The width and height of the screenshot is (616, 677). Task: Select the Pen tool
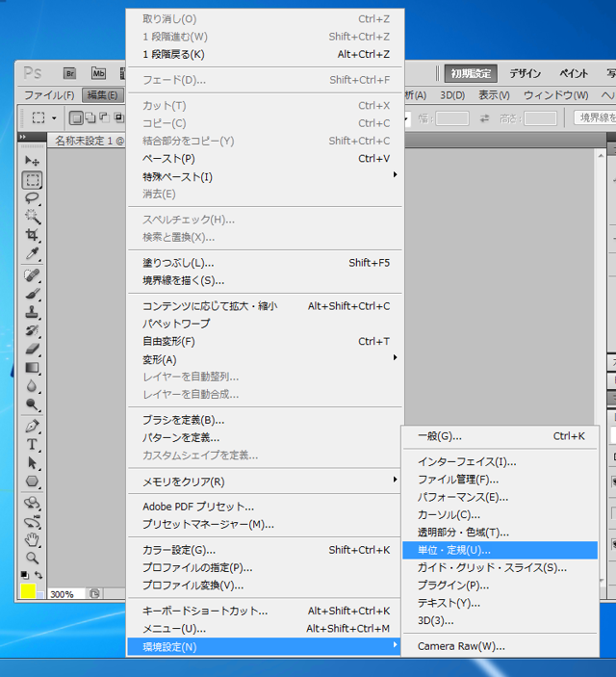tap(32, 427)
